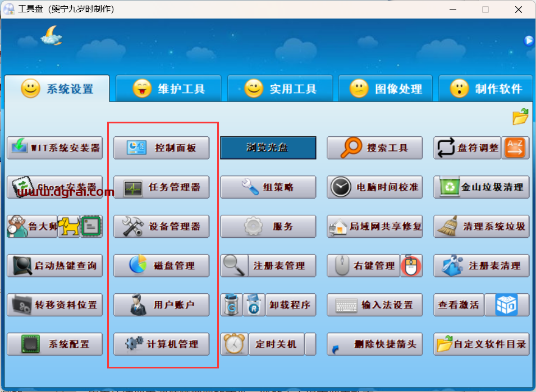
Task: Click the green chip icon beside the dog
Action: click(91, 227)
